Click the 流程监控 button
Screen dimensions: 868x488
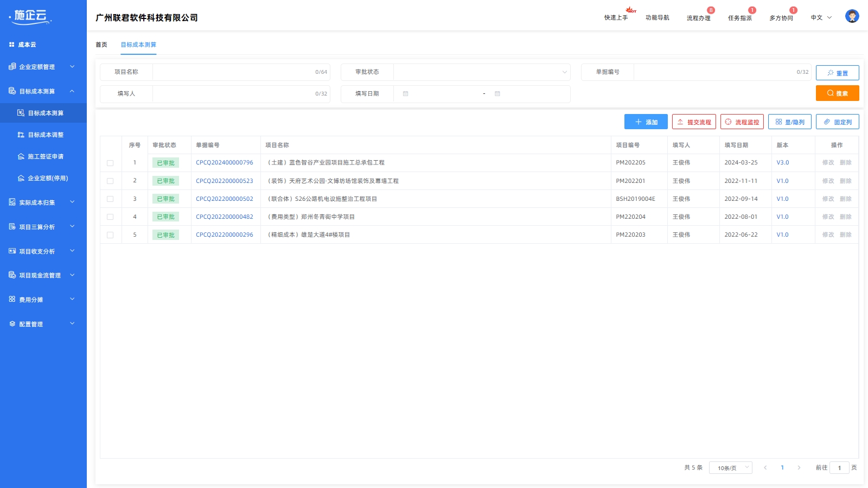coord(742,122)
